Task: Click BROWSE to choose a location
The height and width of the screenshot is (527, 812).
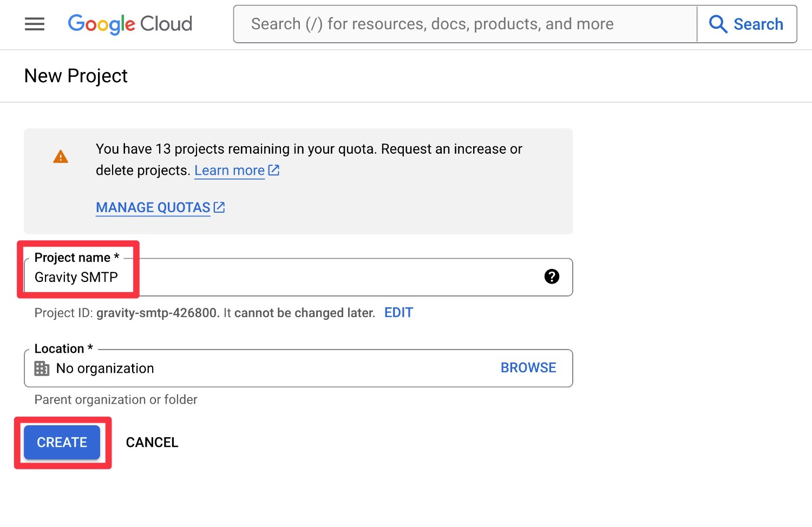Action: [x=528, y=368]
